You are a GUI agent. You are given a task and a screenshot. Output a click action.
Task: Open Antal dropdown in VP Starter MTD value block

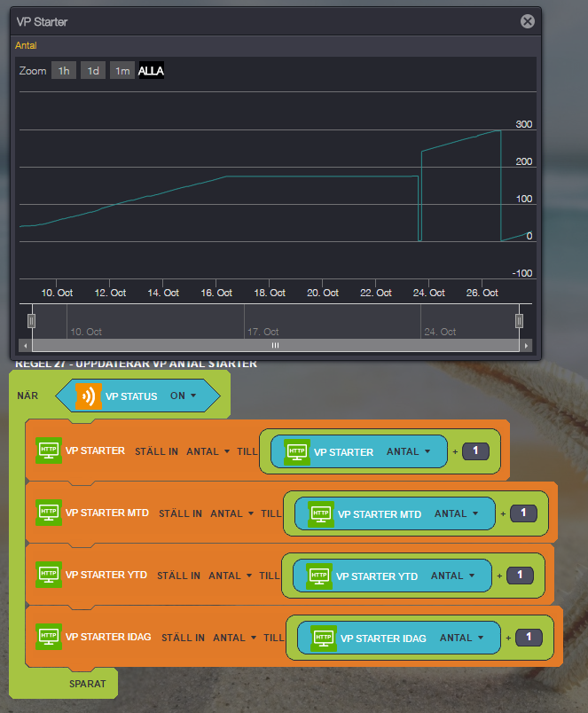(x=456, y=513)
